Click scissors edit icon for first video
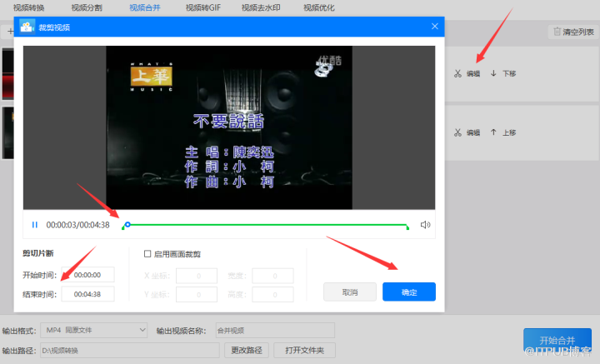 click(457, 73)
